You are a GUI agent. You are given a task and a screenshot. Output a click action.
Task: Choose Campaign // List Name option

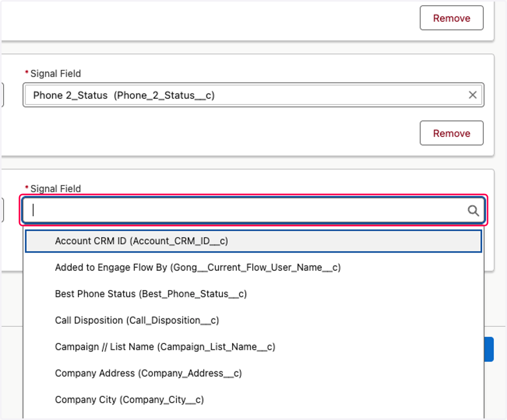tap(253, 347)
